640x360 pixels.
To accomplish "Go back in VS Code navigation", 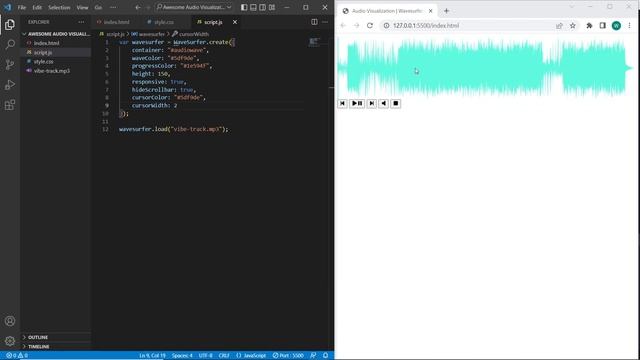I will (x=138, y=7).
